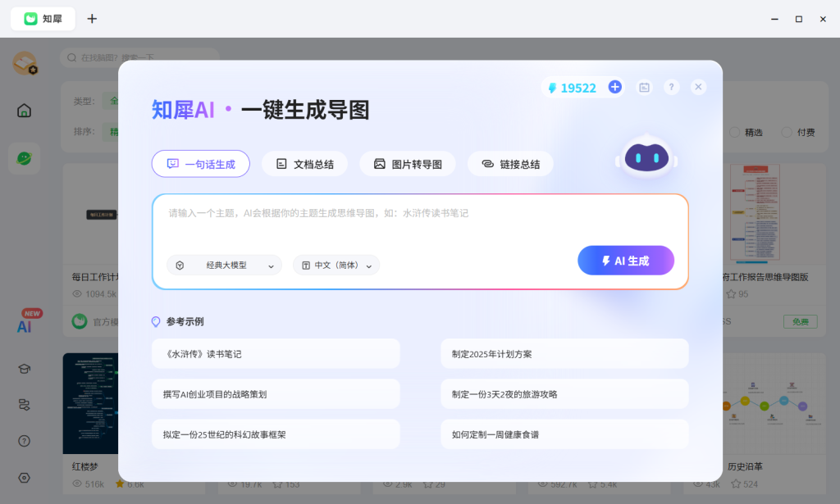The image size is (840, 504).
Task: Open the dialog's question mark help
Action: click(671, 87)
